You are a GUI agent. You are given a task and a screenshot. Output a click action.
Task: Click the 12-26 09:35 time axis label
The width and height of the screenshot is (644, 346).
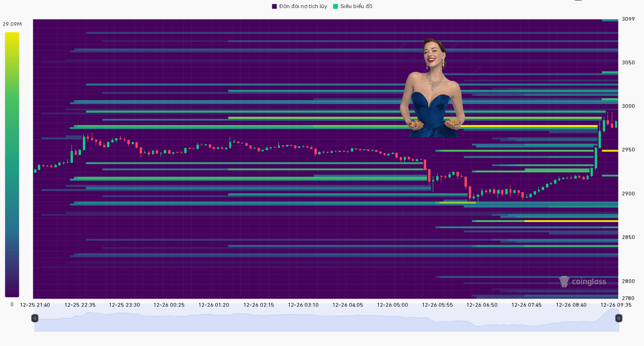click(x=616, y=305)
